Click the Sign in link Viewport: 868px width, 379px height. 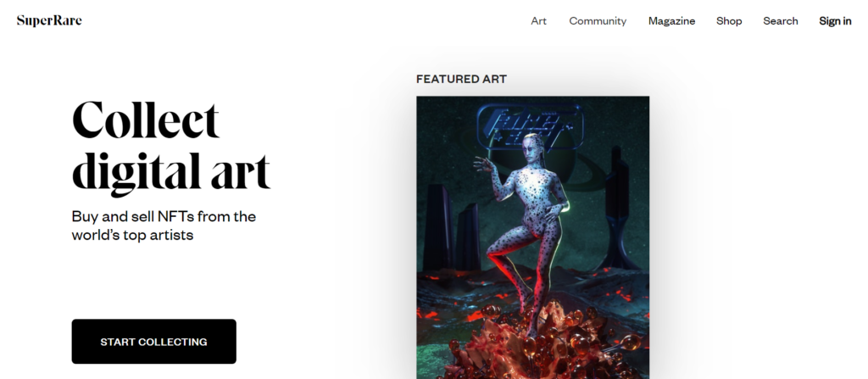[835, 21]
